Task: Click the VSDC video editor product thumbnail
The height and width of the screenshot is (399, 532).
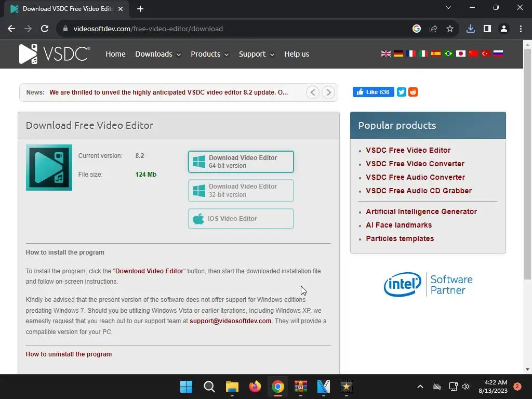Action: [49, 167]
